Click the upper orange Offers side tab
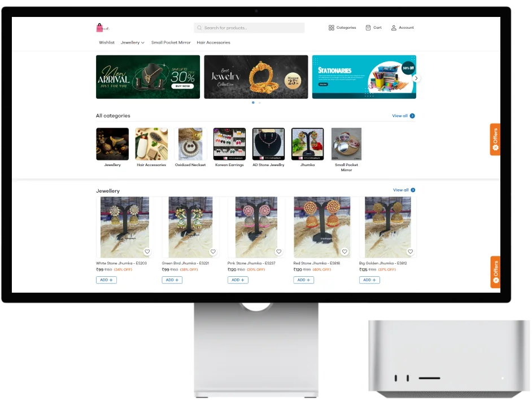 (x=495, y=140)
